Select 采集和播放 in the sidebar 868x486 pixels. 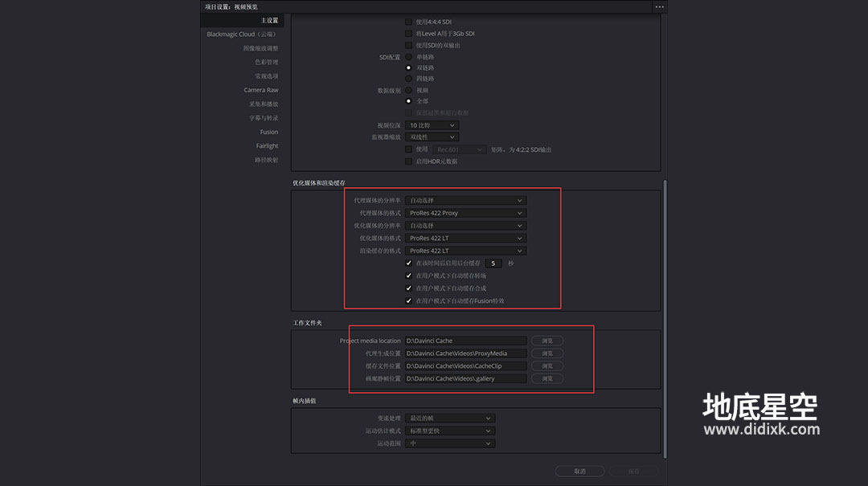(x=264, y=104)
